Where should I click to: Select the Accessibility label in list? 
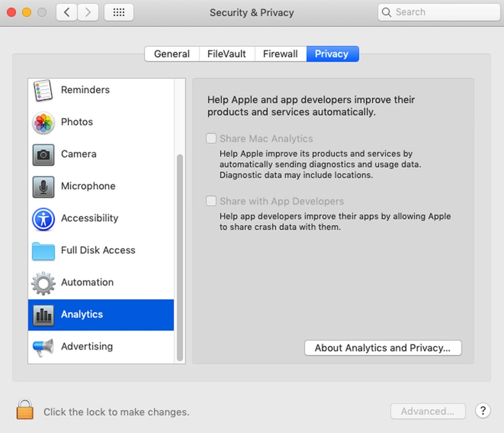(90, 219)
